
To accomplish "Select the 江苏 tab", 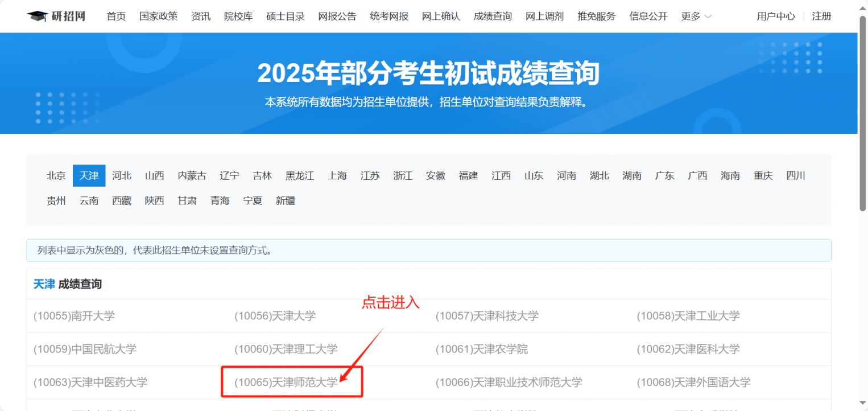I will pos(370,176).
